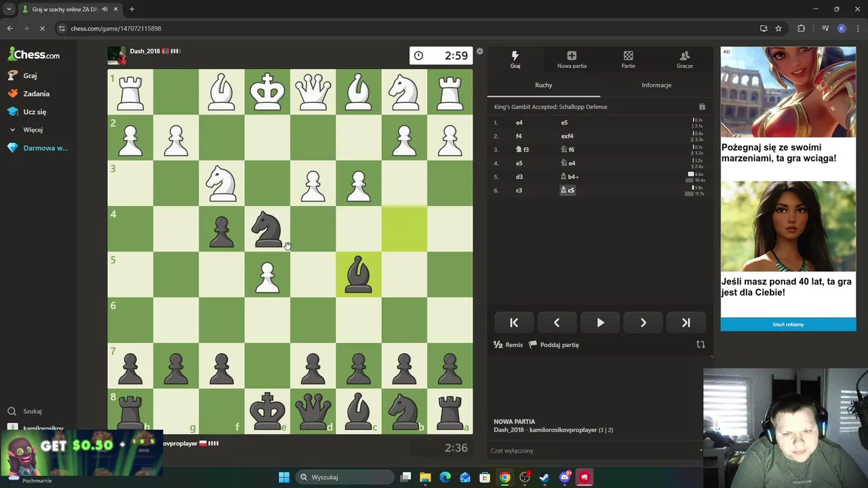Open Steam from taskbar

544,477
